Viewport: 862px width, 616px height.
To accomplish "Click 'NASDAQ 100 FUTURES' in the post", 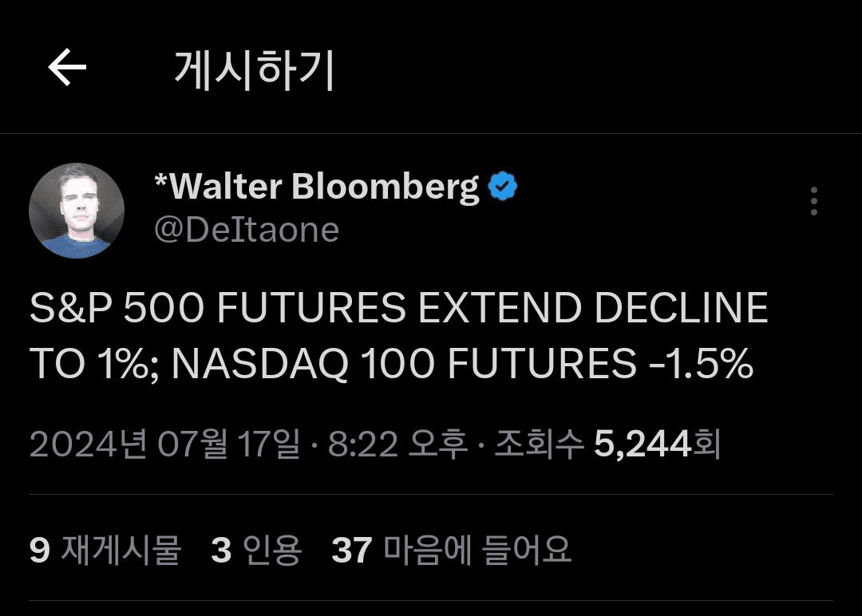I will tap(404, 364).
